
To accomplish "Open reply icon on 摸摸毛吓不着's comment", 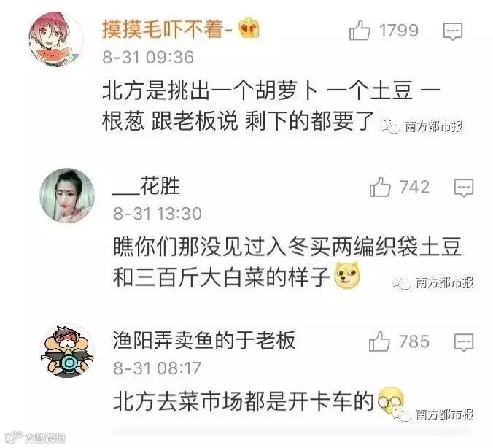I will (x=453, y=31).
